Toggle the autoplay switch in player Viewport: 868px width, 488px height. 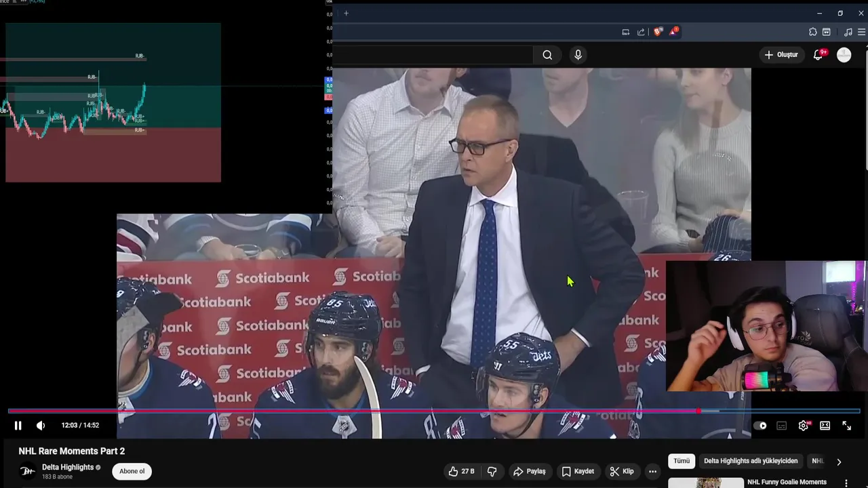(x=760, y=426)
